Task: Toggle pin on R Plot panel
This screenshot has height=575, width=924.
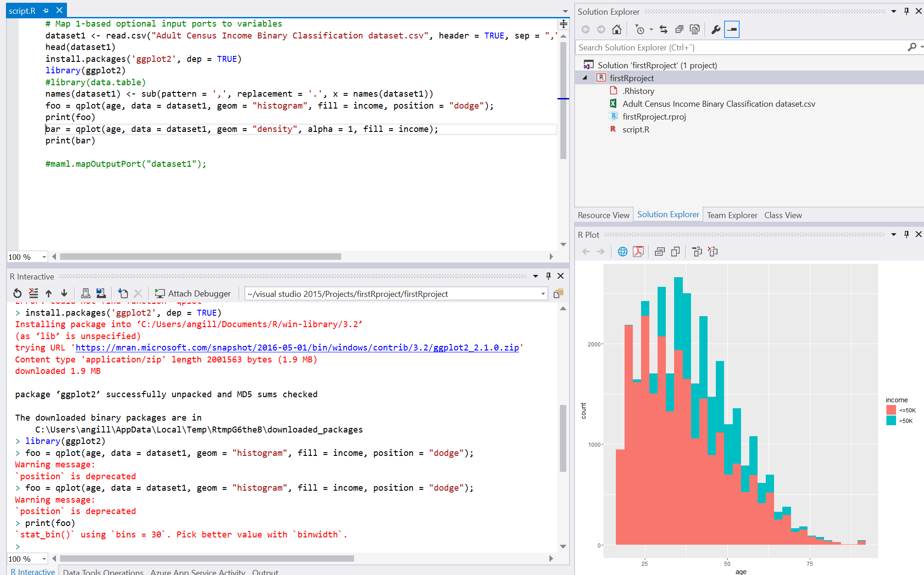Action: click(906, 235)
